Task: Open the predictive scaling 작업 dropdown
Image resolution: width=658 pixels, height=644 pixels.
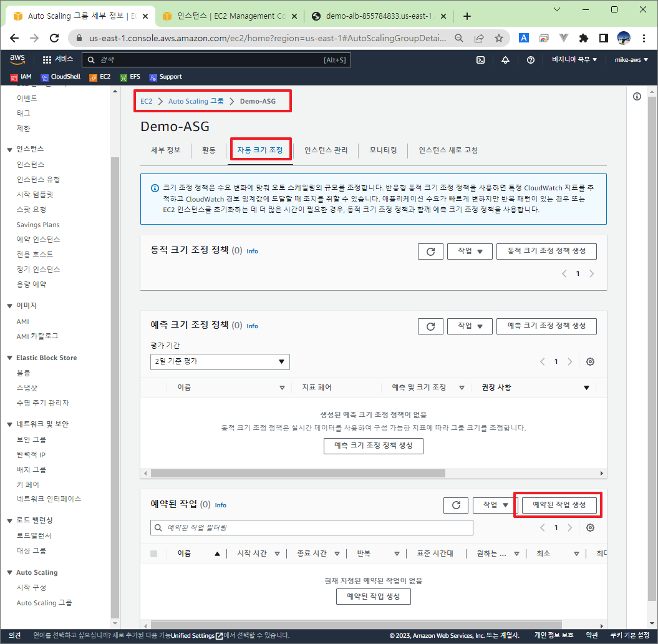Action: coord(470,326)
